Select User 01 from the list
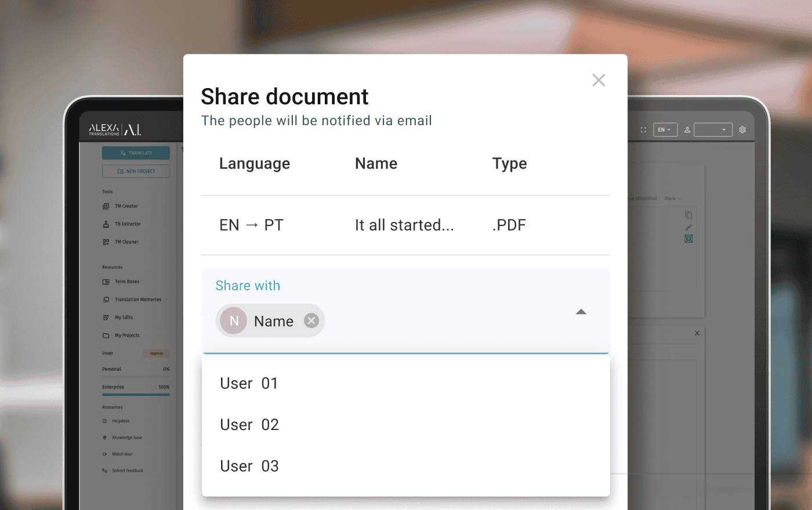The width and height of the screenshot is (812, 510). click(249, 383)
